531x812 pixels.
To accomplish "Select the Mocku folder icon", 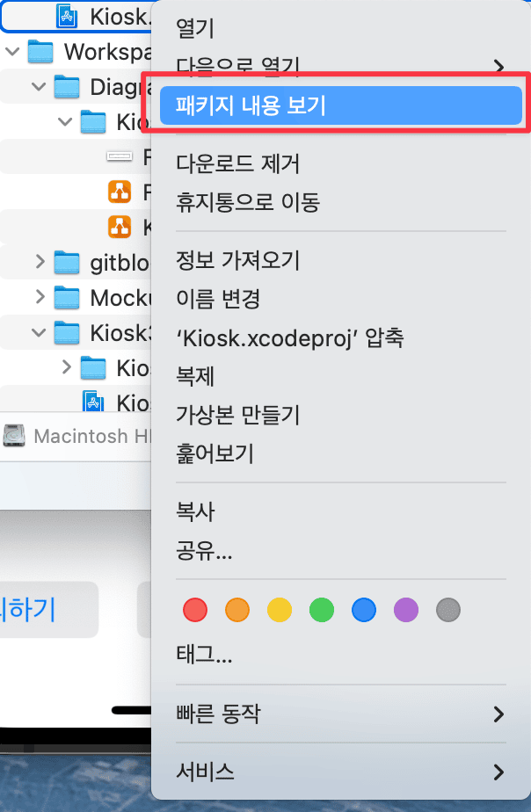I will [x=67, y=297].
